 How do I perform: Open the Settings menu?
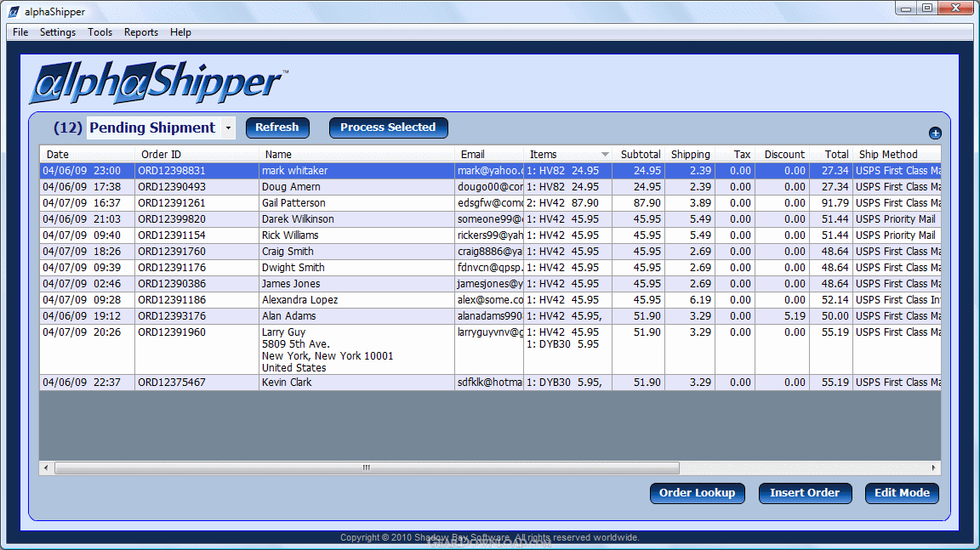tap(58, 32)
